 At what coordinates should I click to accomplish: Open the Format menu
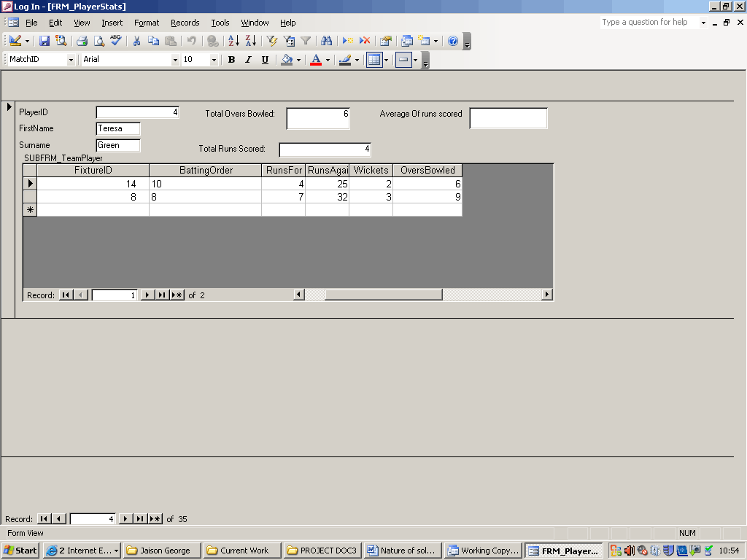pyautogui.click(x=147, y=23)
